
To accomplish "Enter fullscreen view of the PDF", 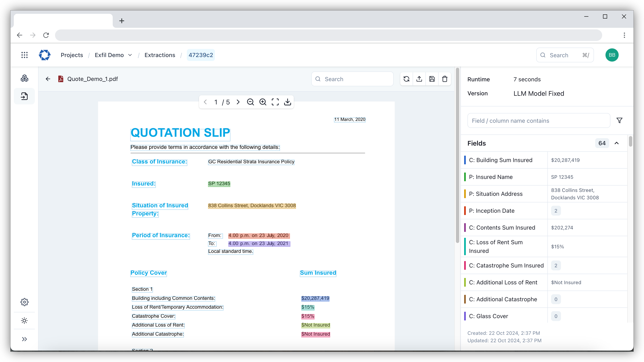I will point(275,102).
